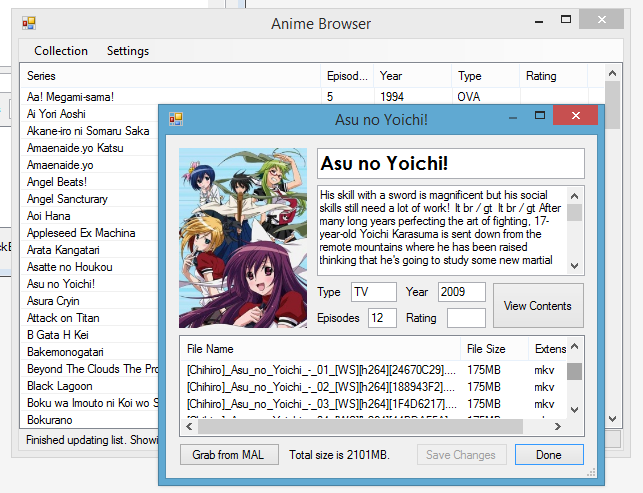Screen dimensions: 643x493
Task: Select the first Chihiro episode 01 file
Action: click(x=322, y=372)
